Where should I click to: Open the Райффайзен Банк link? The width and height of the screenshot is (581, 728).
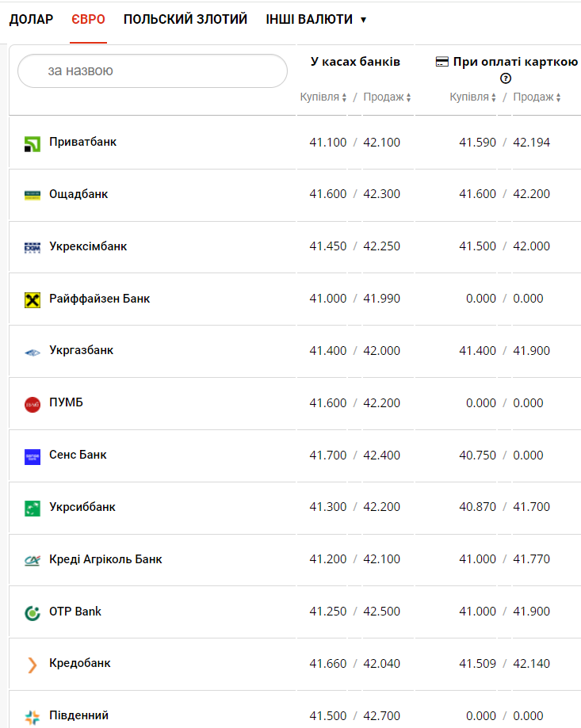tap(99, 299)
